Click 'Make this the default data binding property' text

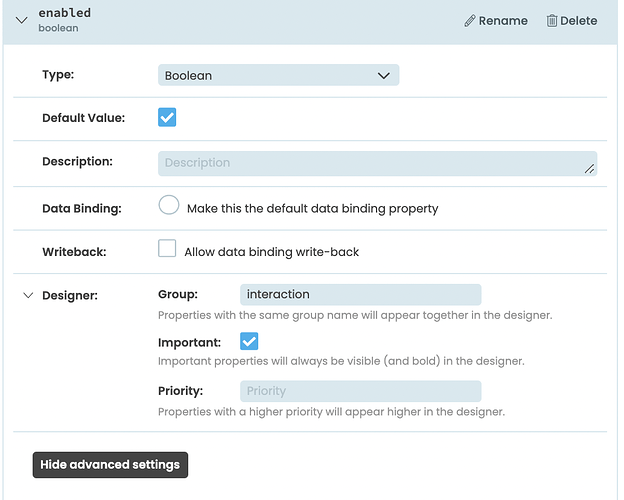tap(312, 209)
